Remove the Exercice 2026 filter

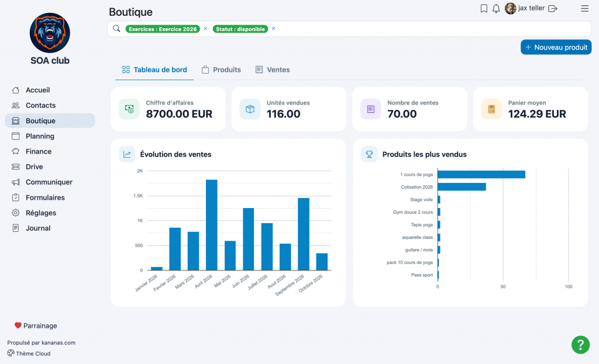(205, 29)
